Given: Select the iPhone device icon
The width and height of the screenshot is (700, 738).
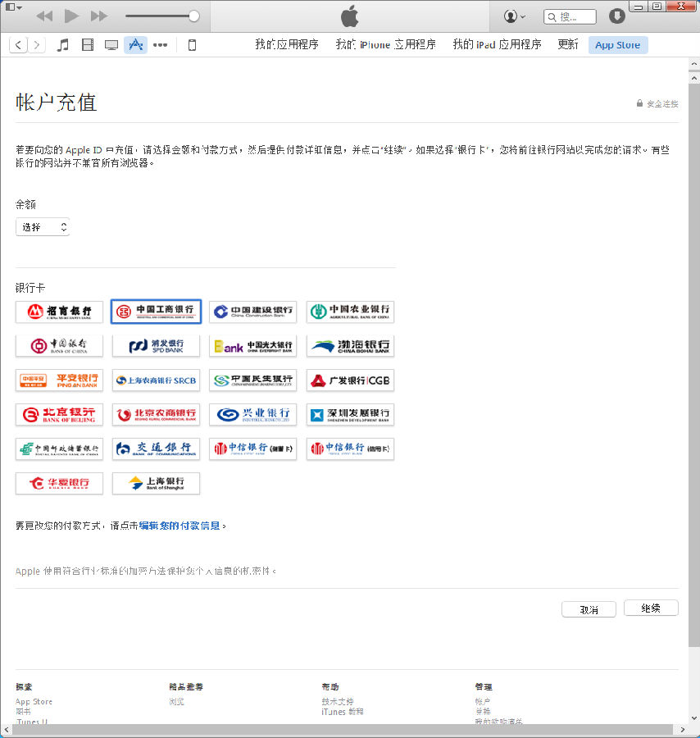Looking at the screenshot, I should (192, 45).
